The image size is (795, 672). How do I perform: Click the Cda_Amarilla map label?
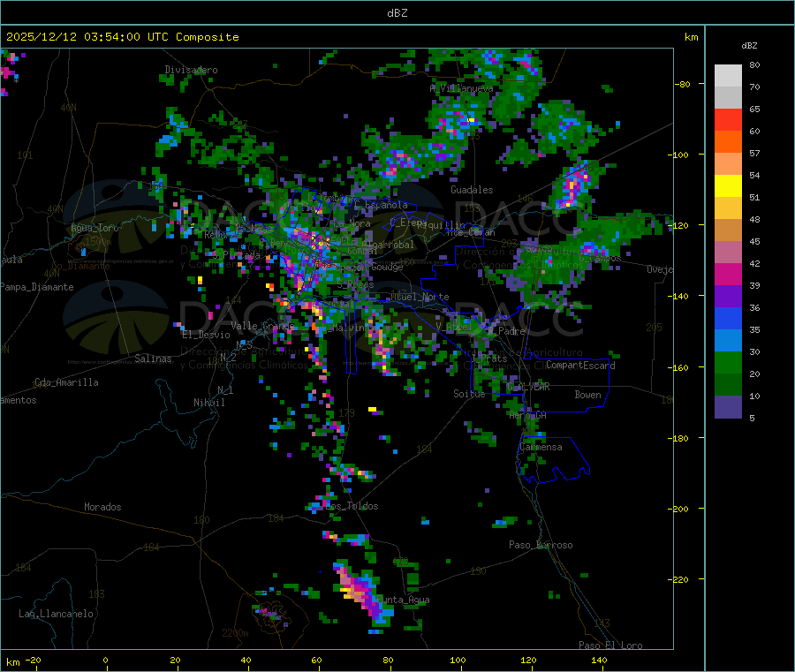(x=66, y=382)
